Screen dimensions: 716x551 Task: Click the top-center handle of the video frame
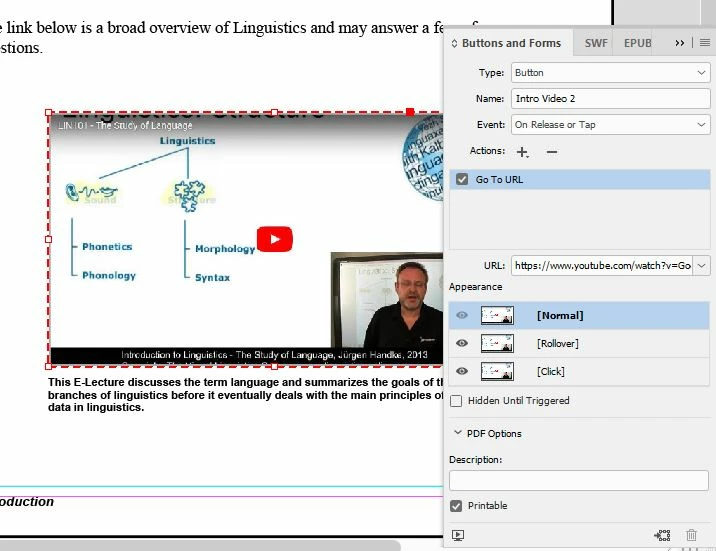pyautogui.click(x=274, y=112)
